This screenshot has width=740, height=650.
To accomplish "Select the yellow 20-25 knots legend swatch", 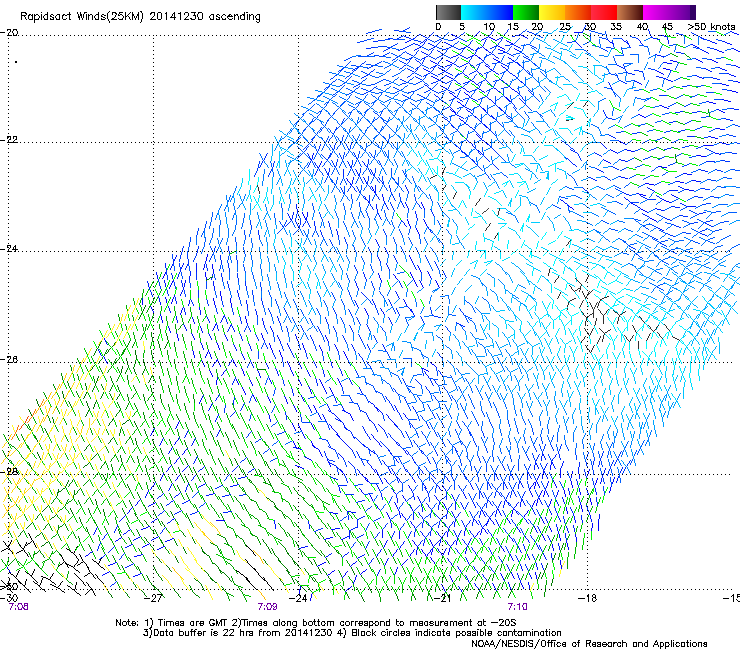I will tap(552, 12).
